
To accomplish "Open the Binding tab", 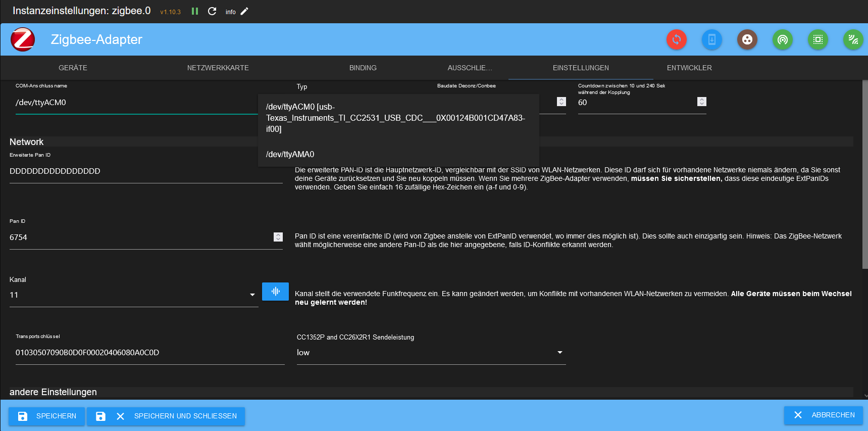I will [363, 68].
